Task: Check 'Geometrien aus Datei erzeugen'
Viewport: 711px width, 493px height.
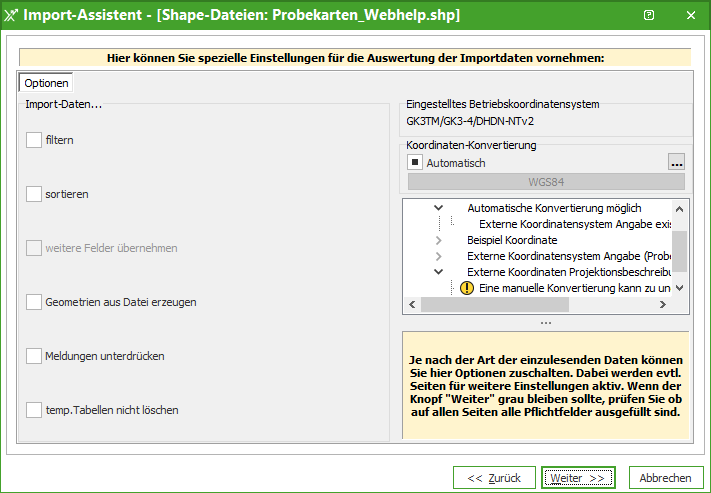Action: [34, 301]
